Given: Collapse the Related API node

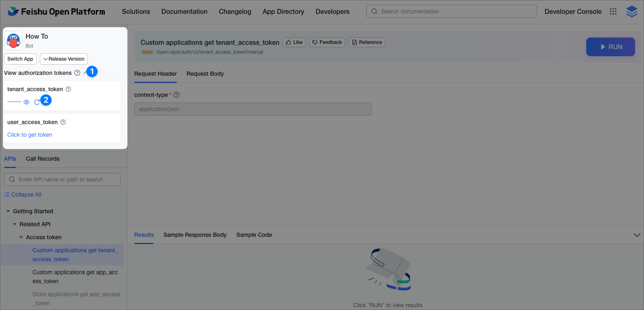Looking at the screenshot, I should coord(15,224).
